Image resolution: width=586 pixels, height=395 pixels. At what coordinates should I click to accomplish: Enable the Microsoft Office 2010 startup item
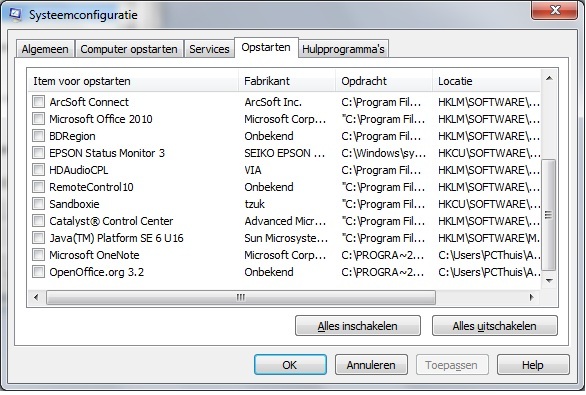tap(38, 119)
